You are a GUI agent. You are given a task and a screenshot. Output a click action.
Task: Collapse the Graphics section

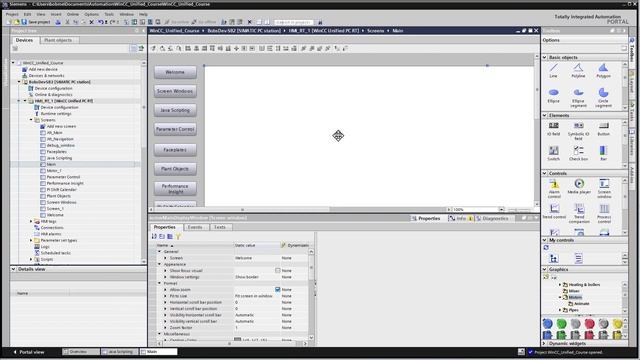[544, 269]
